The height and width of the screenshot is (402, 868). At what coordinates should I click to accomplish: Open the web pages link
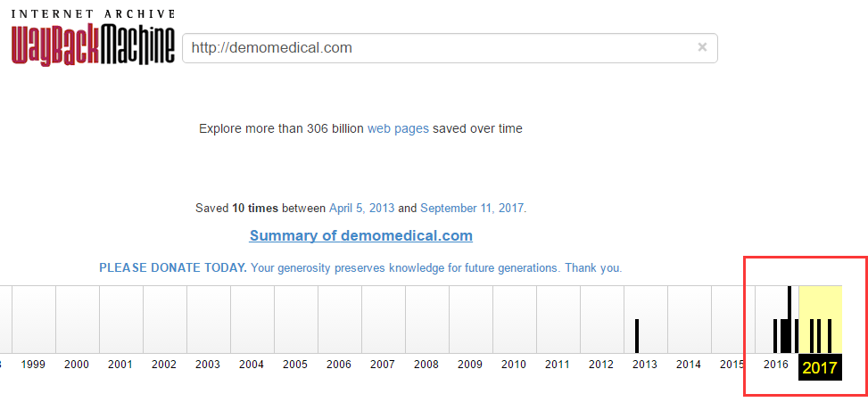click(x=398, y=129)
